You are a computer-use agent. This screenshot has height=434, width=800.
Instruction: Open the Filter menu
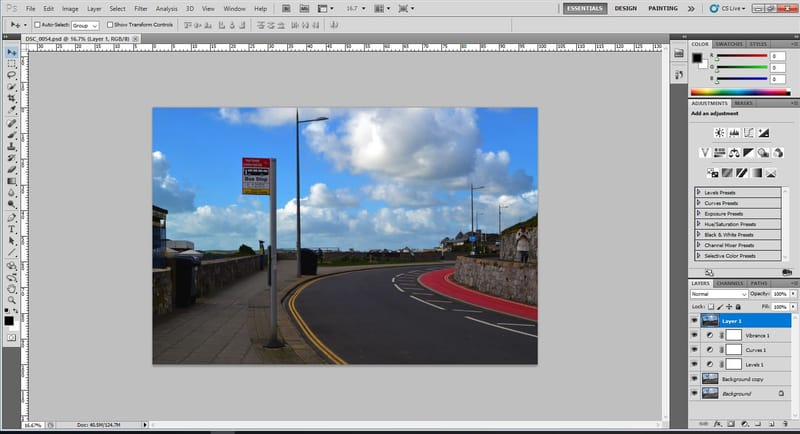141,8
